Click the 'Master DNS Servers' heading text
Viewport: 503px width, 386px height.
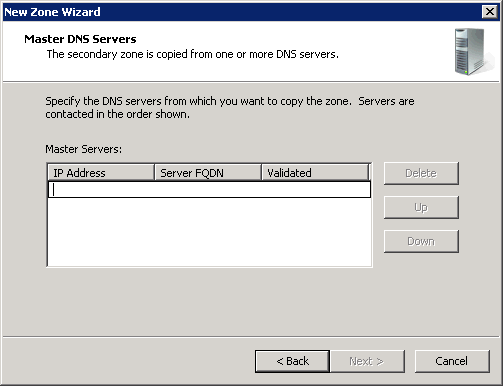[x=80, y=39]
